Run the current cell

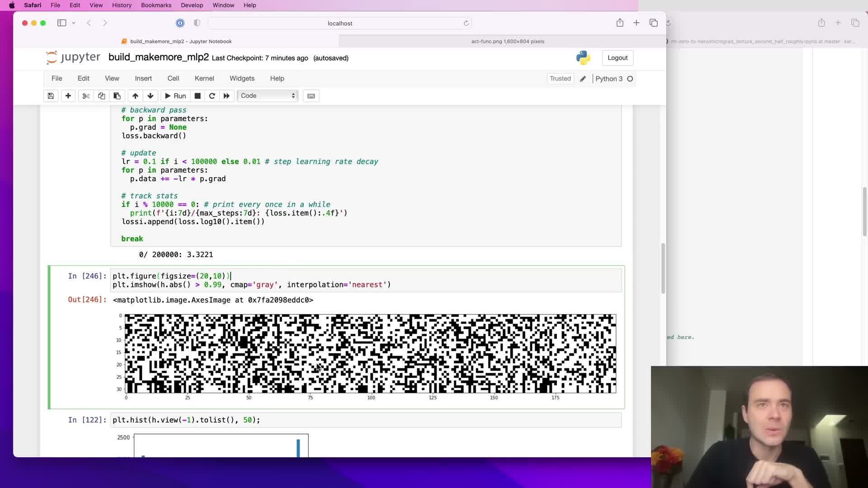(175, 96)
